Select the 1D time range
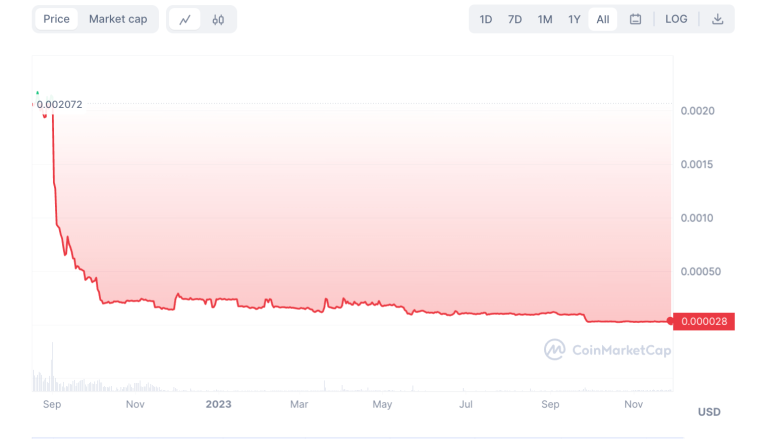Viewport: 760px width, 439px height. pos(486,19)
